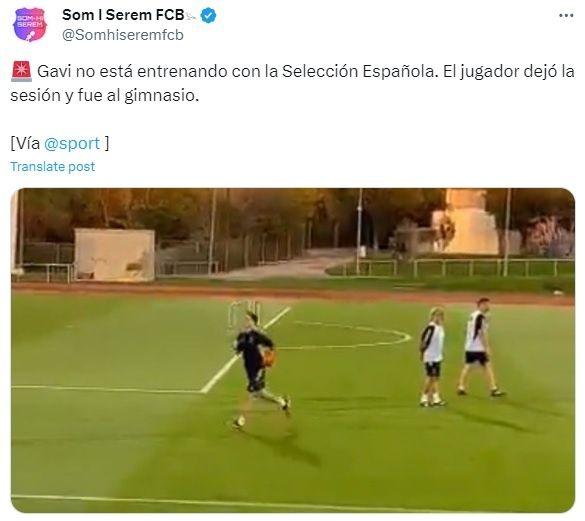Click the small emoji after FCB name
The width and height of the screenshot is (585, 521).
(191, 16)
